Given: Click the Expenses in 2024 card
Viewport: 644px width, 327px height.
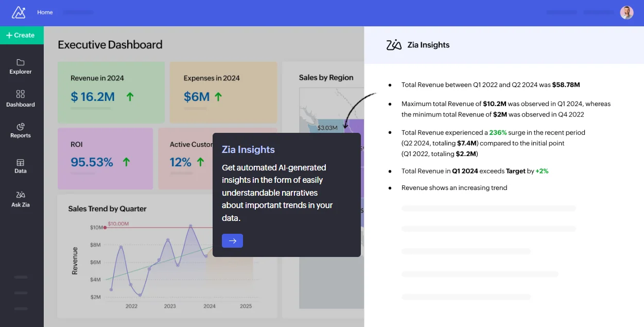Looking at the screenshot, I should pyautogui.click(x=223, y=92).
